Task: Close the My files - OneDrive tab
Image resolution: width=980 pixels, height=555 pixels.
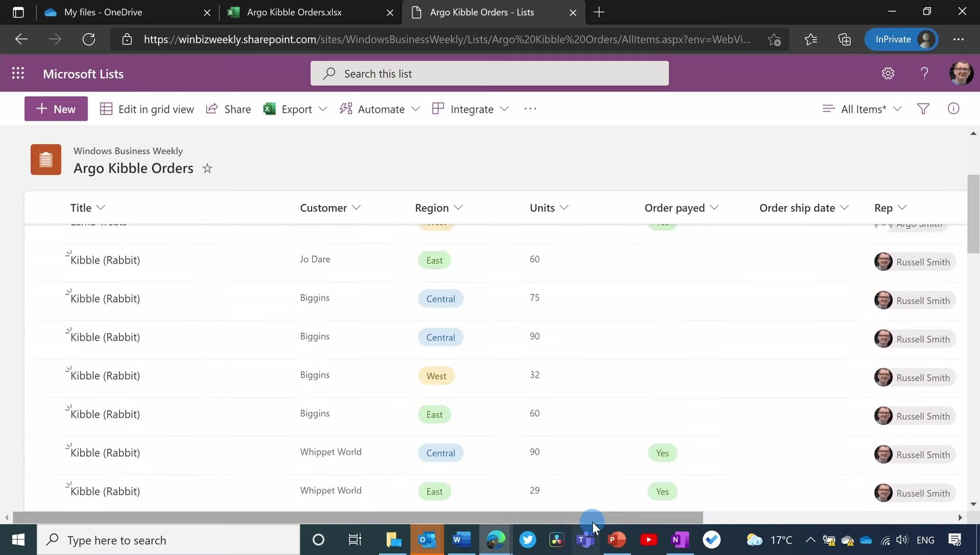Action: coord(207,12)
